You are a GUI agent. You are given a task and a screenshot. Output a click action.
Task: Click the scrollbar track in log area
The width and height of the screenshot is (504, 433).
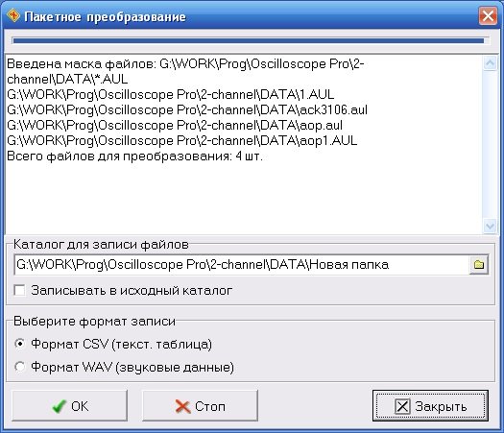[x=490, y=145]
